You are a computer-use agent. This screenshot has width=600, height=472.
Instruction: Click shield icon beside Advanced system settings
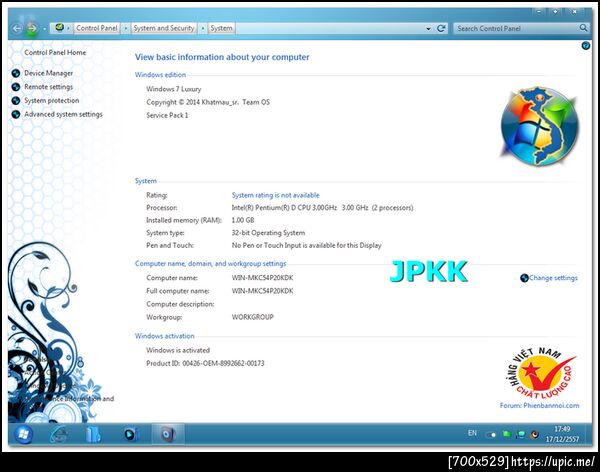16,114
